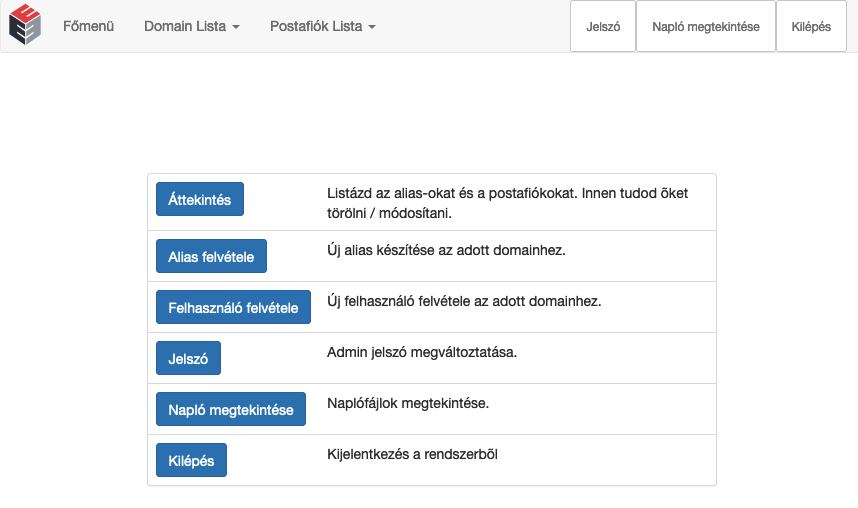
Task: Click the blue Áttekintés button
Action: point(200,199)
